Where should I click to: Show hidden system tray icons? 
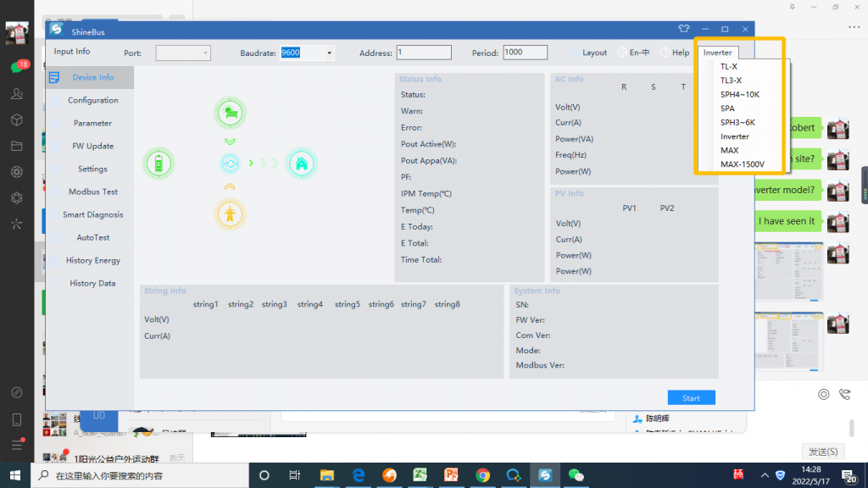click(765, 475)
